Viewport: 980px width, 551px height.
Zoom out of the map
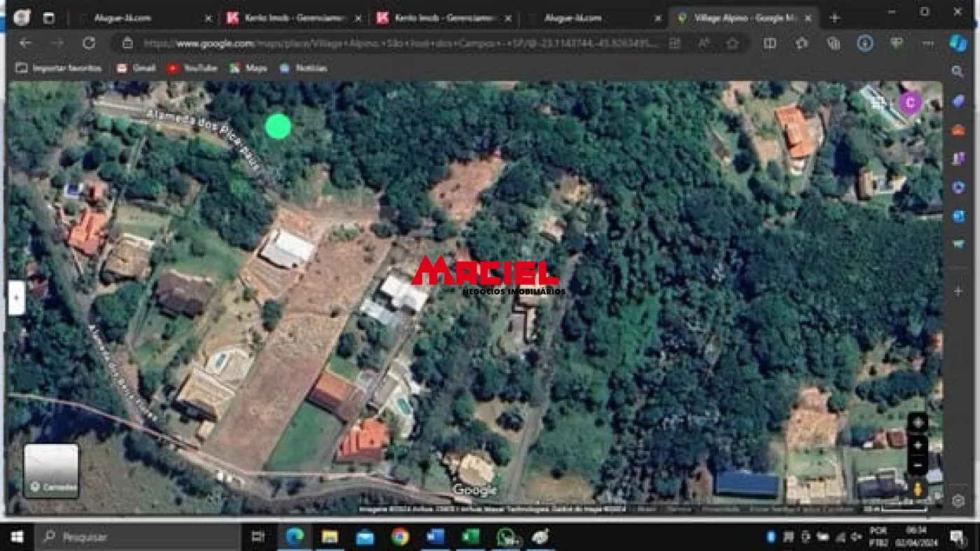[918, 464]
